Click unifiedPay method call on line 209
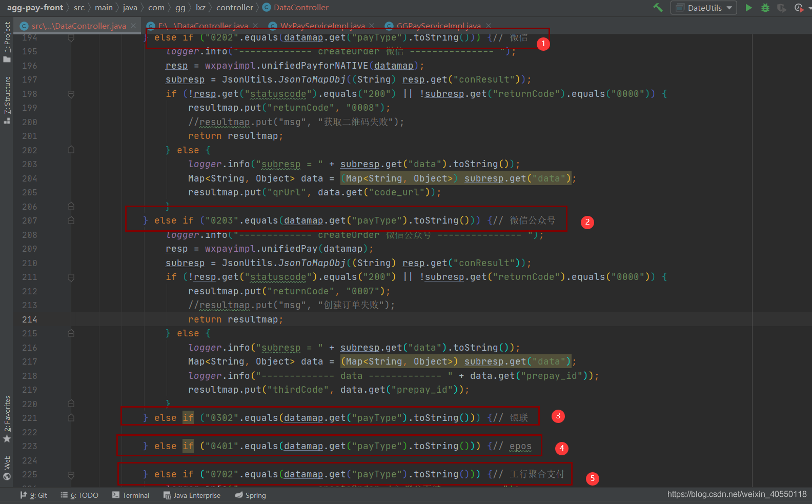The height and width of the screenshot is (504, 812). 290,249
